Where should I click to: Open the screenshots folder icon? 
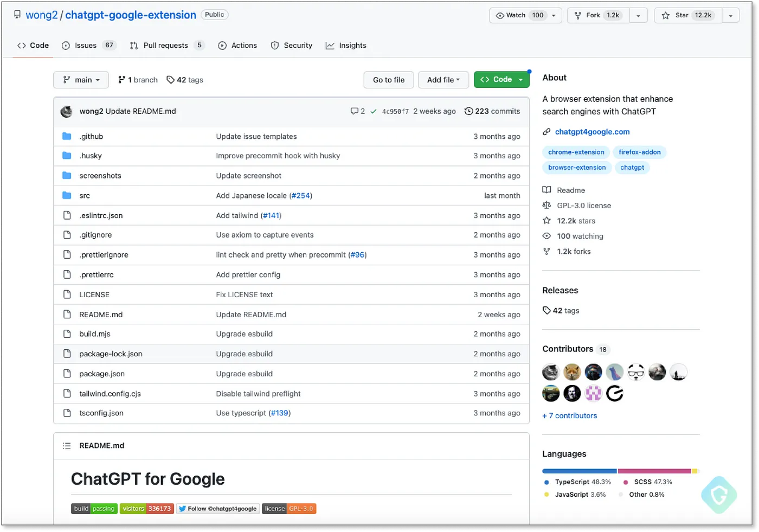[x=67, y=176]
